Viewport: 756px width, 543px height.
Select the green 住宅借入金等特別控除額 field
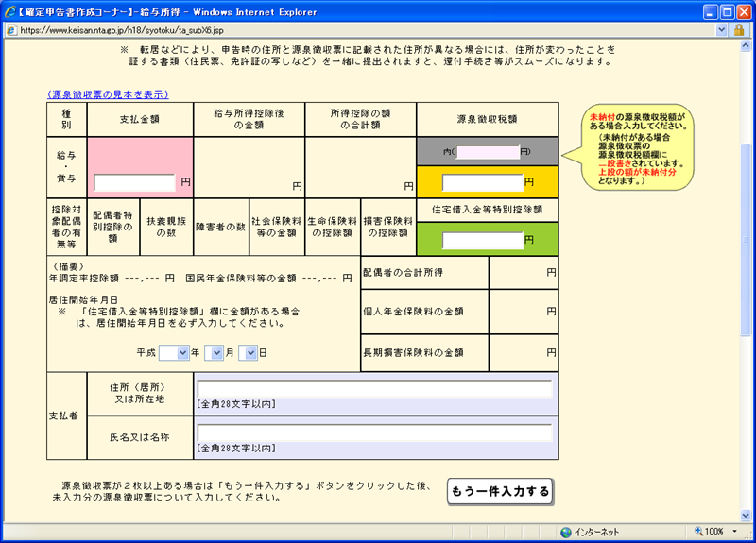click(482, 240)
